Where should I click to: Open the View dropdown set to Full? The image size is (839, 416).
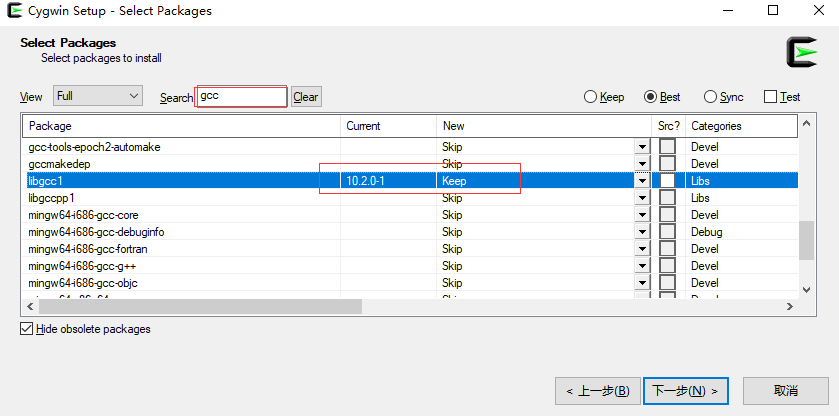(x=98, y=96)
